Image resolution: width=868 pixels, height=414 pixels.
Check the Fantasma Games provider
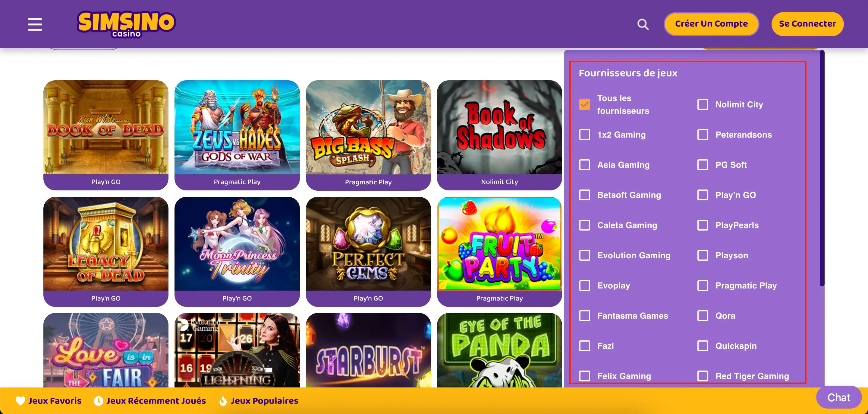click(x=585, y=315)
